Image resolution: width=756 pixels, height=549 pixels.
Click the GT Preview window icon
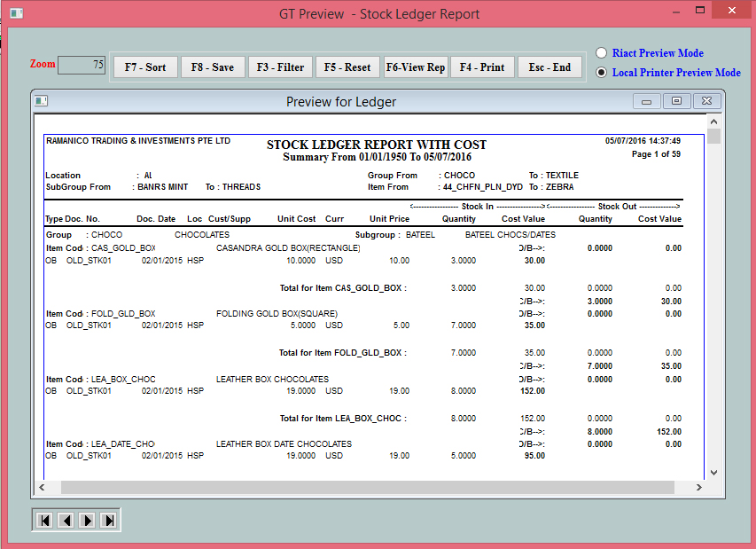(x=15, y=13)
